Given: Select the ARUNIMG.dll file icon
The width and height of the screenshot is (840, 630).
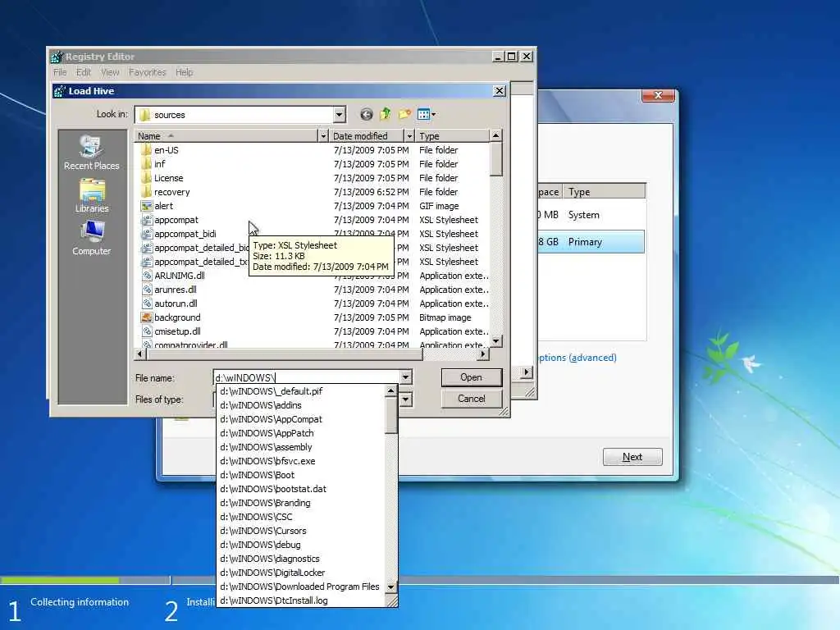Looking at the screenshot, I should pyautogui.click(x=147, y=276).
